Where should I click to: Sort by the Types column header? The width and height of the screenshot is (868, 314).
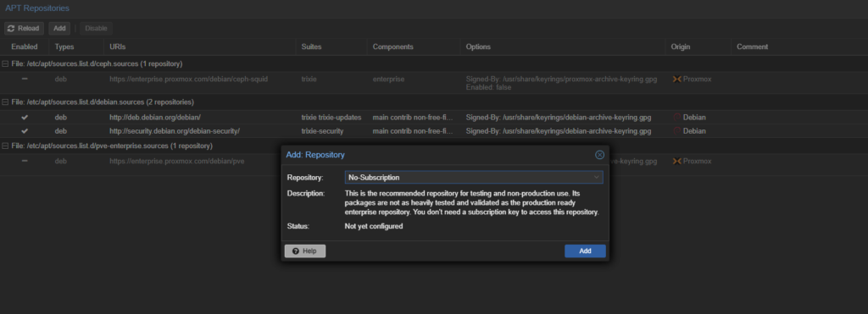click(76, 47)
